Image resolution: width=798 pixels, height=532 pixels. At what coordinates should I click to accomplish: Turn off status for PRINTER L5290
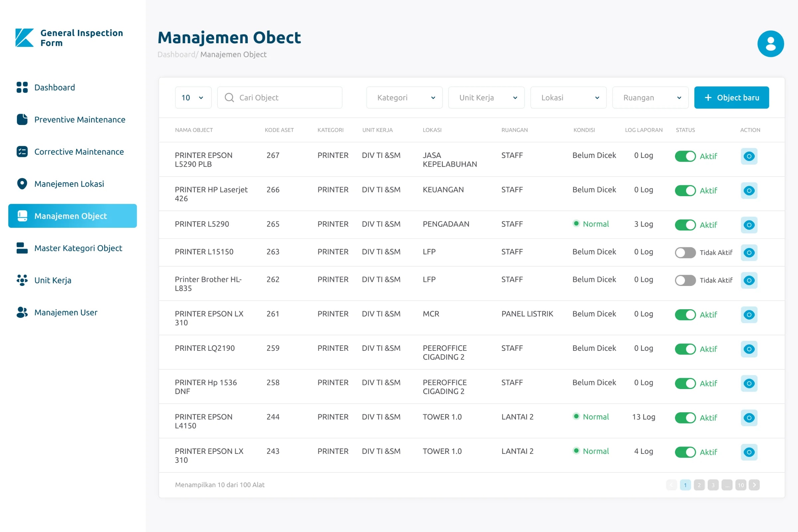pyautogui.click(x=685, y=225)
